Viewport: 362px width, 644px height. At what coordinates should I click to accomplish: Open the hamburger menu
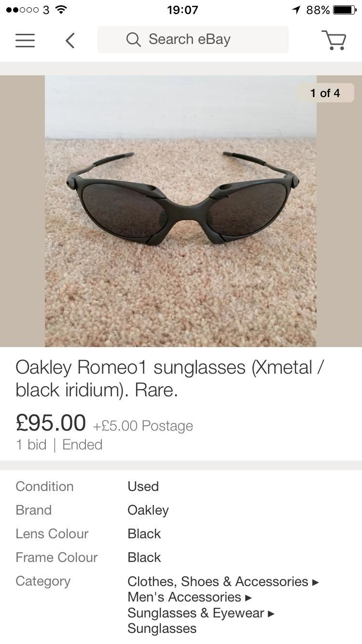pyautogui.click(x=25, y=40)
